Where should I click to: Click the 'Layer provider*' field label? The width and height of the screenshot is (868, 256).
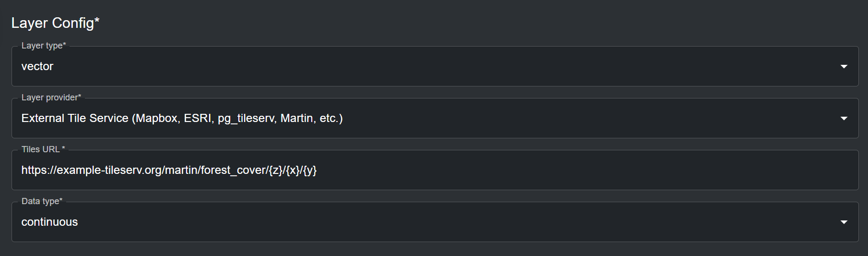tap(51, 98)
